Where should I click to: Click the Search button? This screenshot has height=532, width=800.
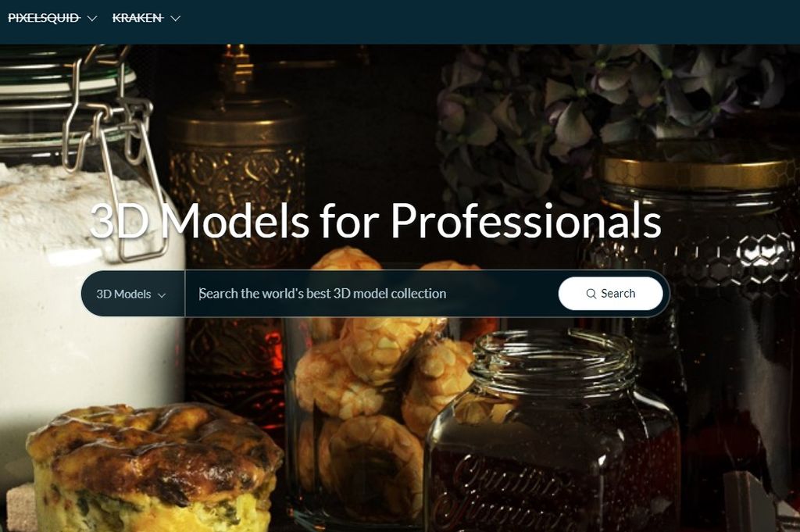[x=611, y=293]
